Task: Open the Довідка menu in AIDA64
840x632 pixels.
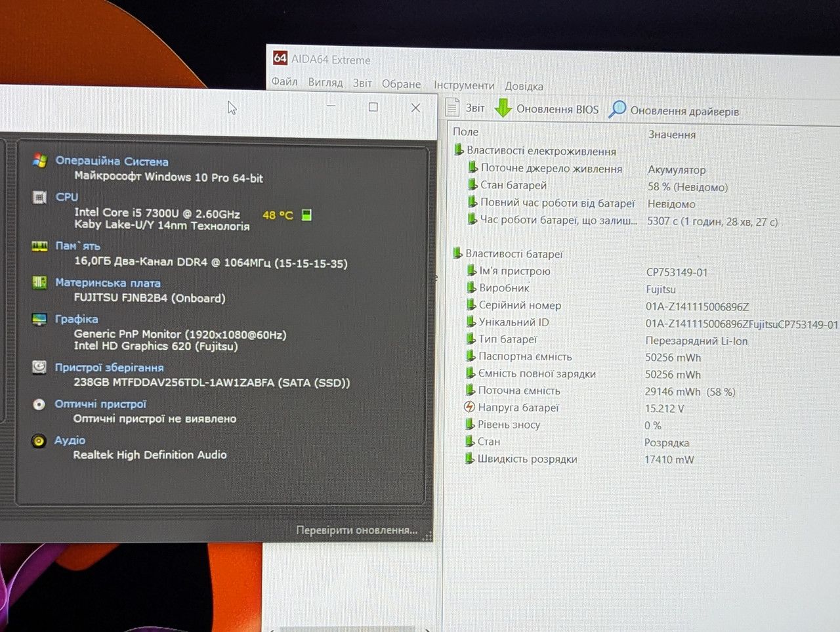Action: point(524,86)
